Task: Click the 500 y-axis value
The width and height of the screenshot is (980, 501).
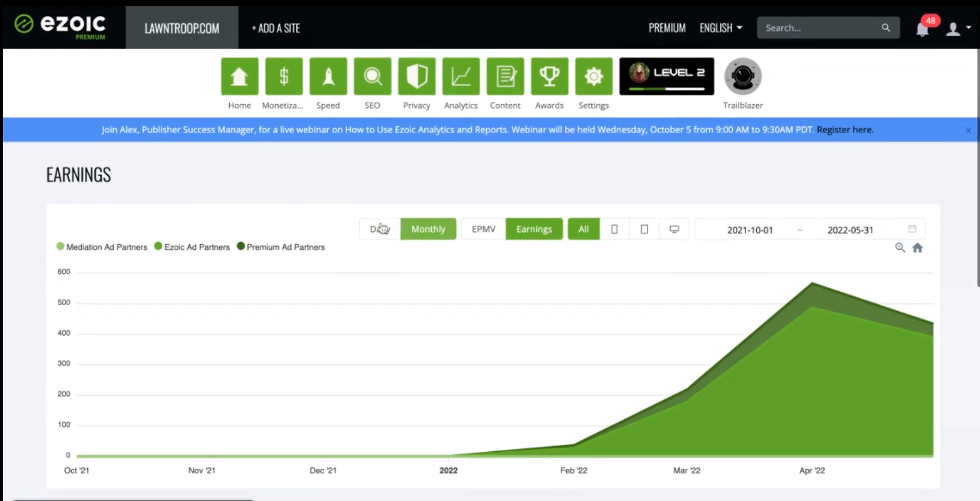Action: click(64, 302)
